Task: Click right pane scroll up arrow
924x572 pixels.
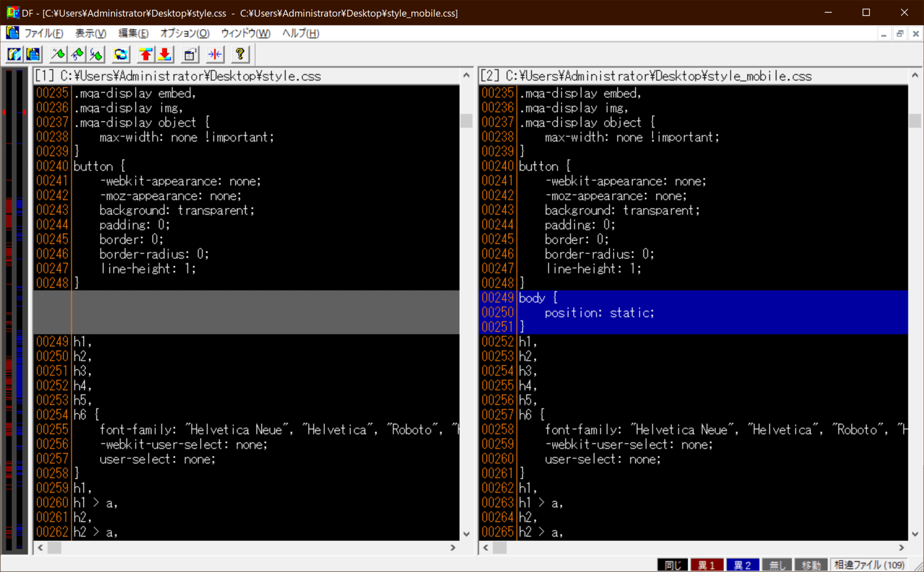Action: pos(915,75)
